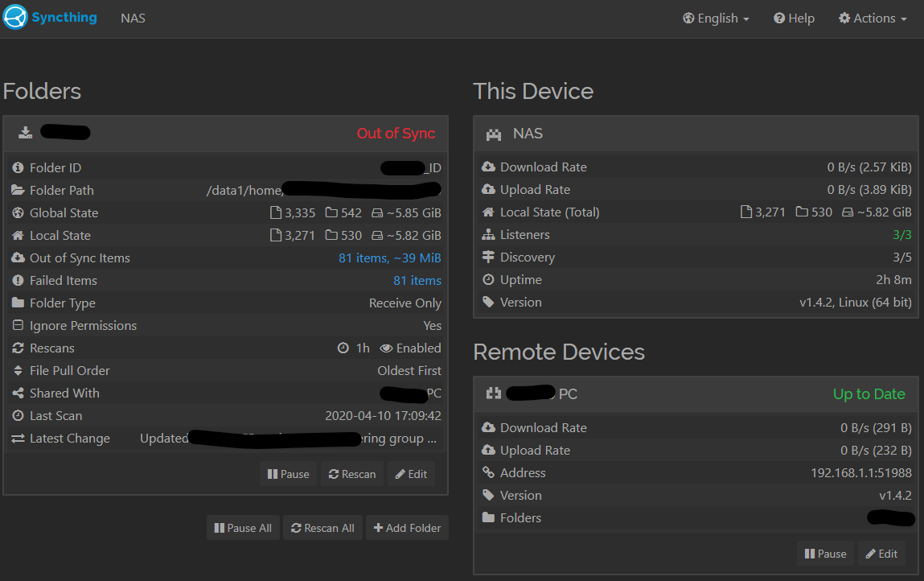Click the Ignore Permissions icon
The image size is (924, 581).
pyautogui.click(x=18, y=325)
